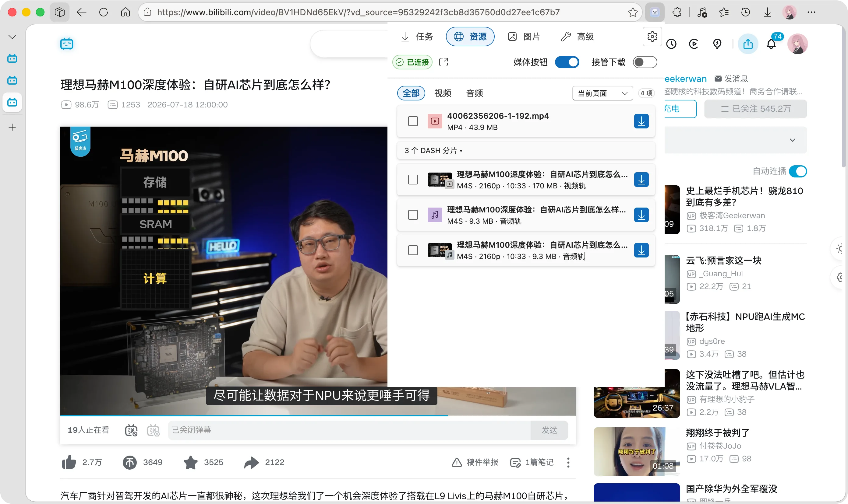Collapse the 3 个 DASH 分片 group

click(525, 150)
